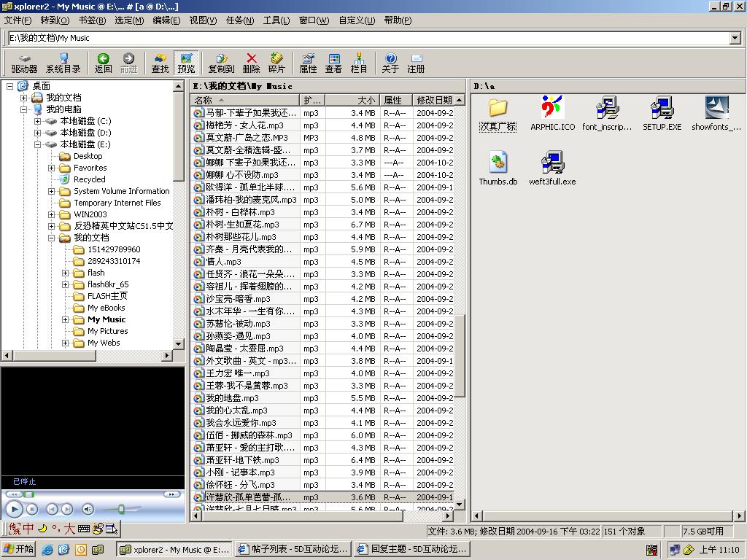Viewport: 747px width, 560px height.
Task: Select the Recycled item in the tree
Action: point(89,179)
